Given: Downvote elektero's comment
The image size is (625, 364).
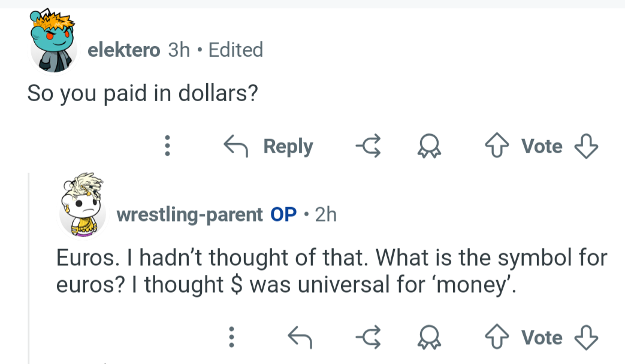Looking at the screenshot, I should tap(586, 145).
